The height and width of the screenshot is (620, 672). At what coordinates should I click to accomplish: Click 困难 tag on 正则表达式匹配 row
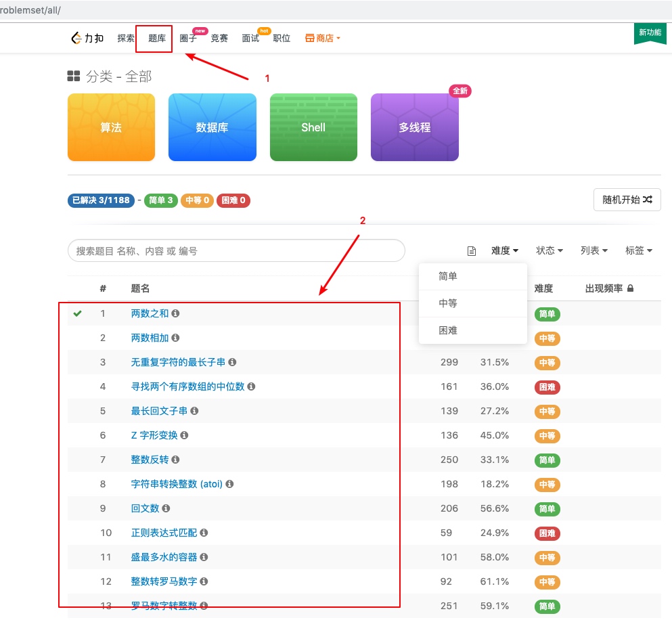[x=547, y=533]
